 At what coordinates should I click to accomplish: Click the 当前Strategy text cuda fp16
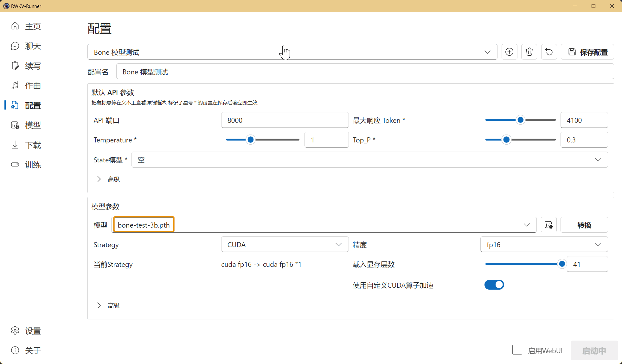point(261,264)
